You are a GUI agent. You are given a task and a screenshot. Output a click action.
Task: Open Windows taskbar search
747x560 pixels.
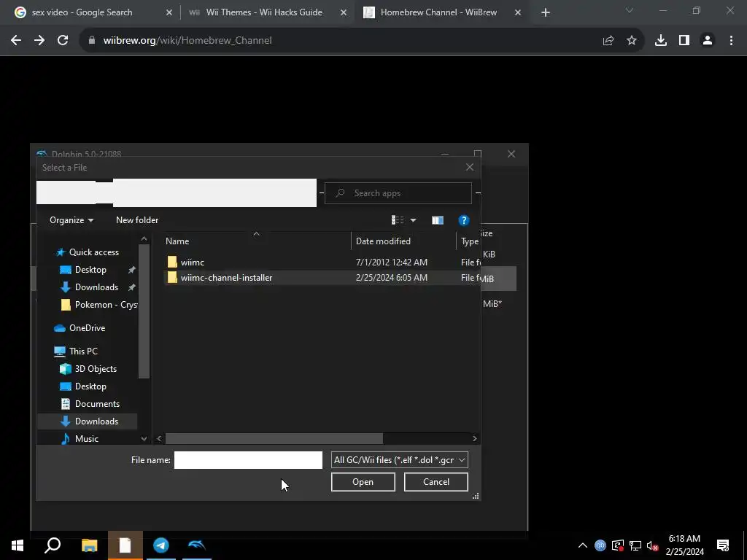(53, 545)
